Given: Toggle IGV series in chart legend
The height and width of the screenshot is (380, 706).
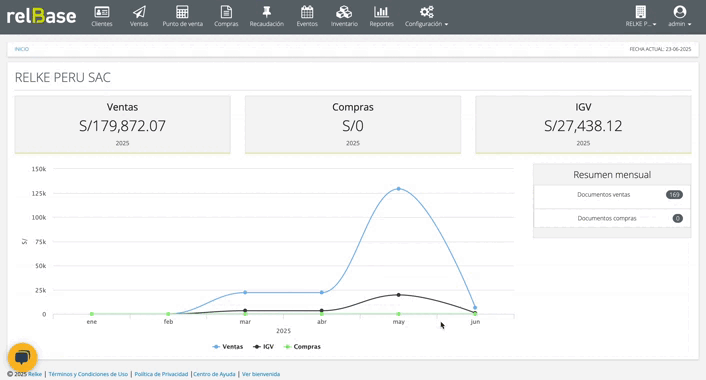Looking at the screenshot, I should (x=263, y=347).
